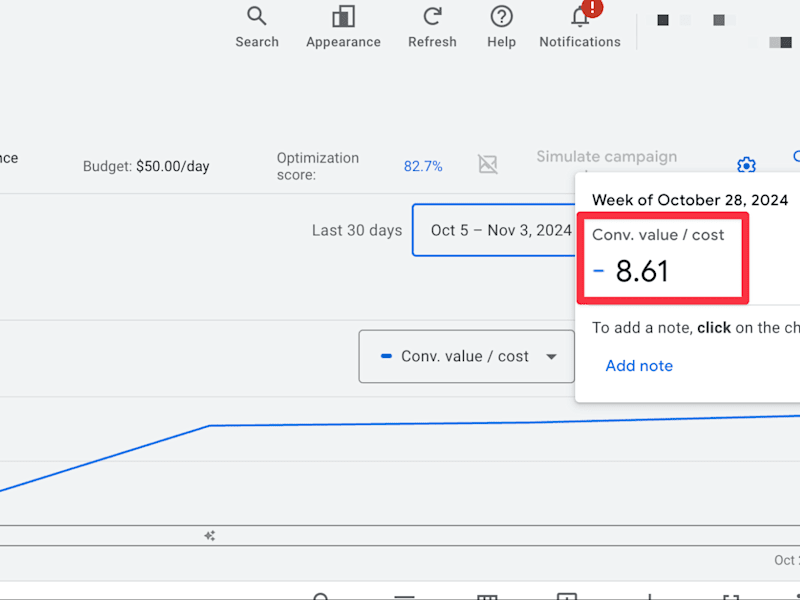The height and width of the screenshot is (600, 800).
Task: Open the Help menu
Action: click(502, 27)
